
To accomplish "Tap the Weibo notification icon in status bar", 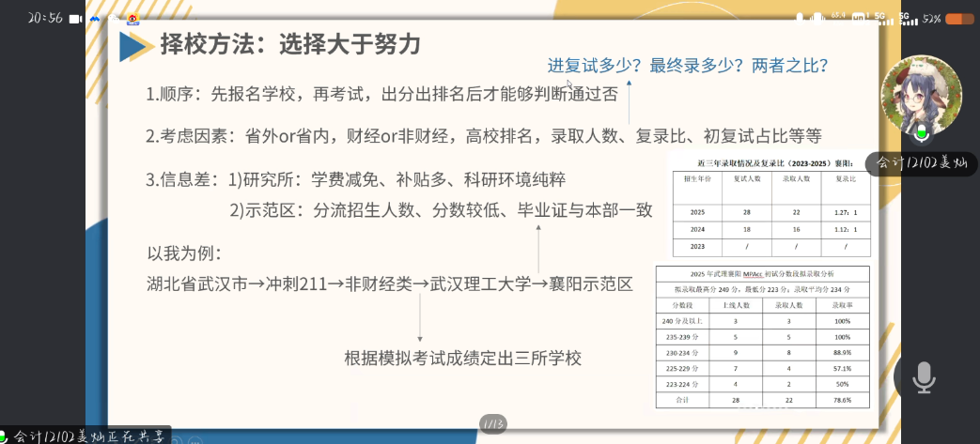I will [132, 18].
